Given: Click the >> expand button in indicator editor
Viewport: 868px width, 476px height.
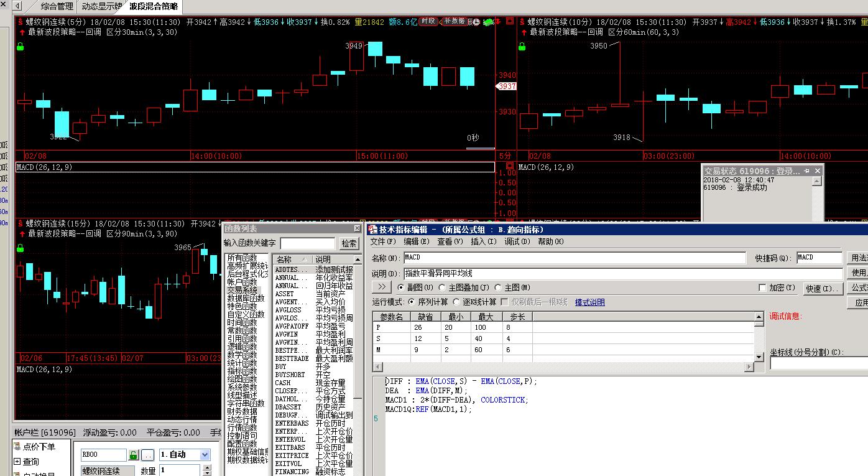Looking at the screenshot, I should 381,287.
